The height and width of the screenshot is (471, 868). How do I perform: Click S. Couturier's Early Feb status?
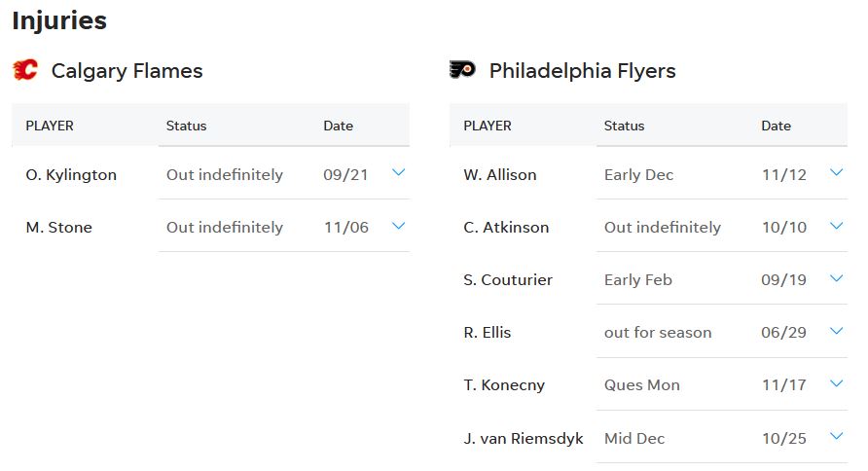tap(637, 280)
